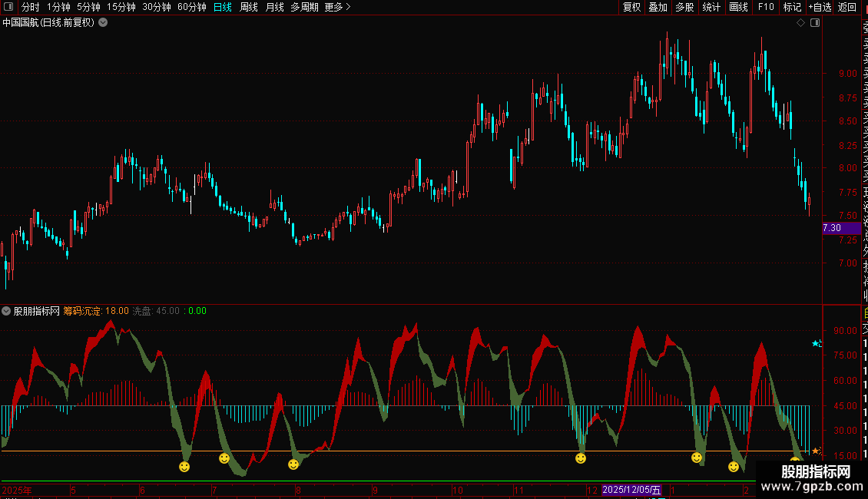Click the 筹码沉淀: 18.00 indicator value
The image size is (868, 499).
point(96,311)
